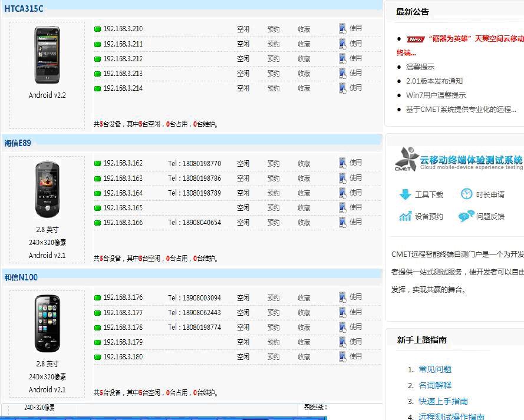524x420 pixels.
Task: Click IP address 192.168.3.179
Action: click(123, 342)
